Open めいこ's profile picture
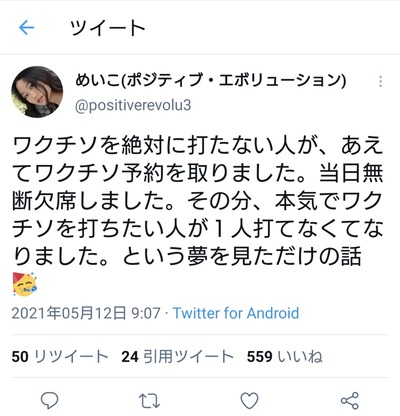 (37, 92)
